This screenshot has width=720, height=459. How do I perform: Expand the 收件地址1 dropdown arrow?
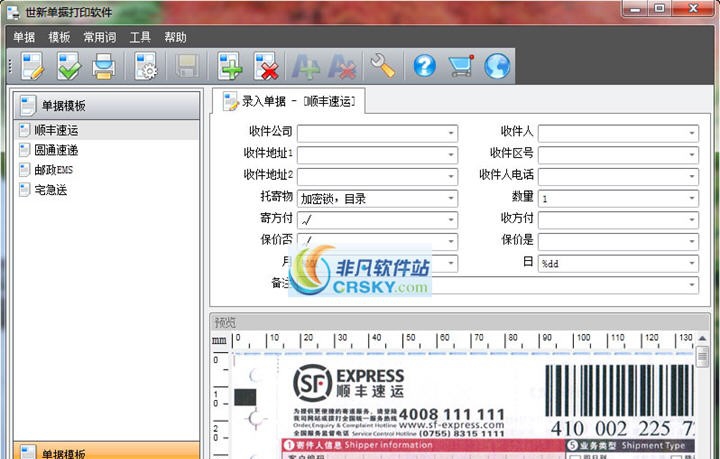click(x=451, y=155)
